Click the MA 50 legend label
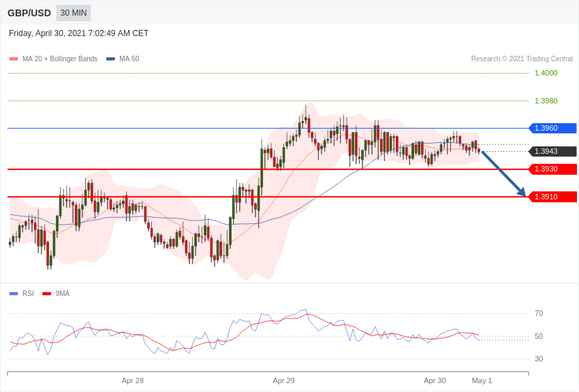 (x=129, y=59)
